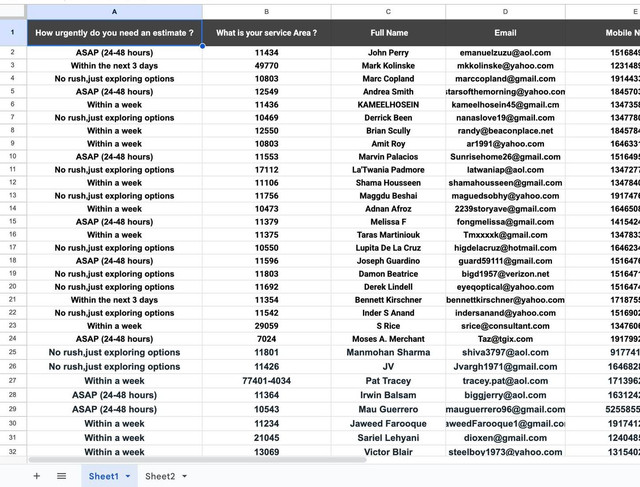This screenshot has height=487, width=640.
Task: Select the service area cell 77401-4034
Action: pyautogui.click(x=266, y=381)
